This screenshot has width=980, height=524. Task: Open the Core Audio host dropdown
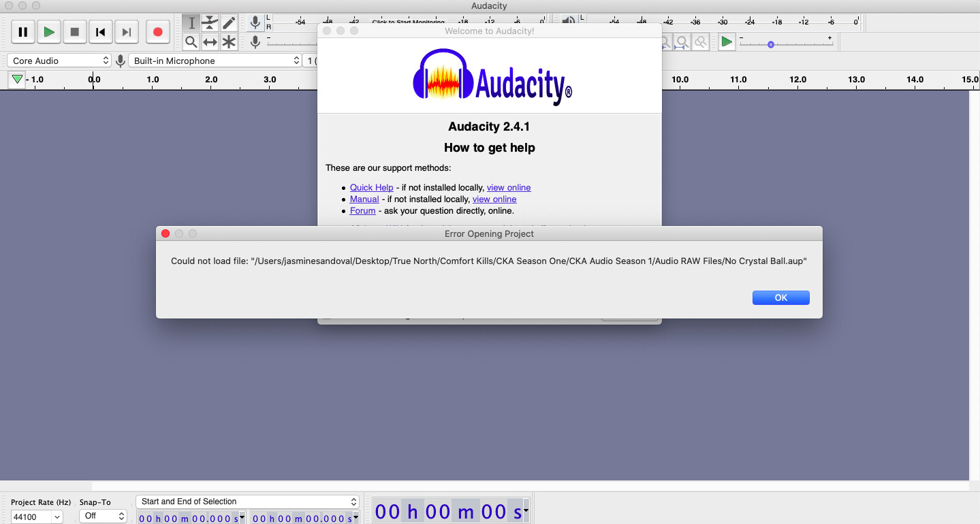point(59,60)
